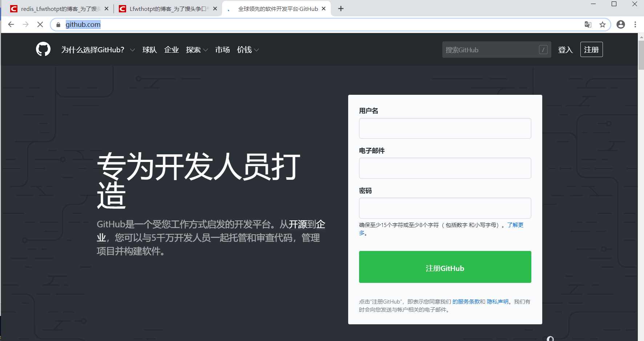Click the 电子邮件 field label
644x341 pixels.
pyautogui.click(x=372, y=151)
